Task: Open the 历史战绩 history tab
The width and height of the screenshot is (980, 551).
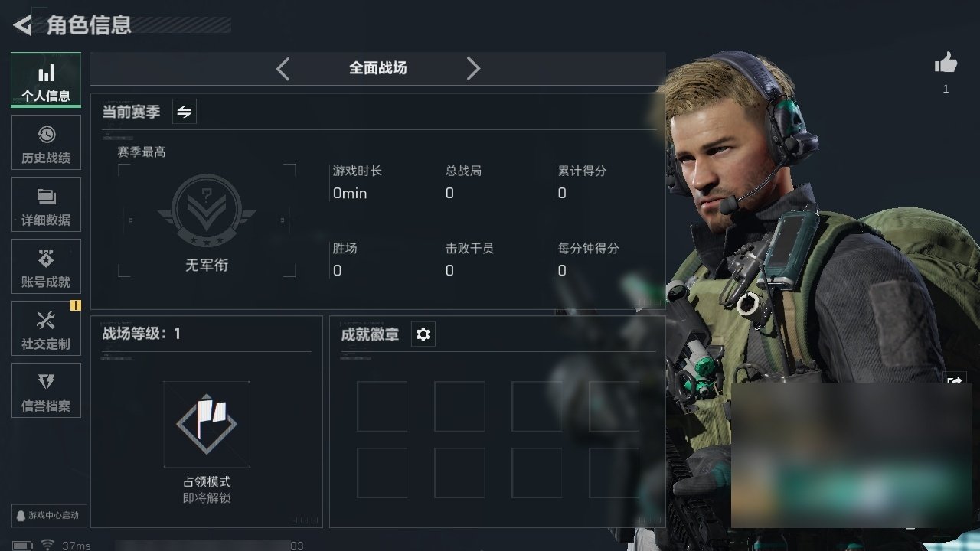Action: pos(46,143)
